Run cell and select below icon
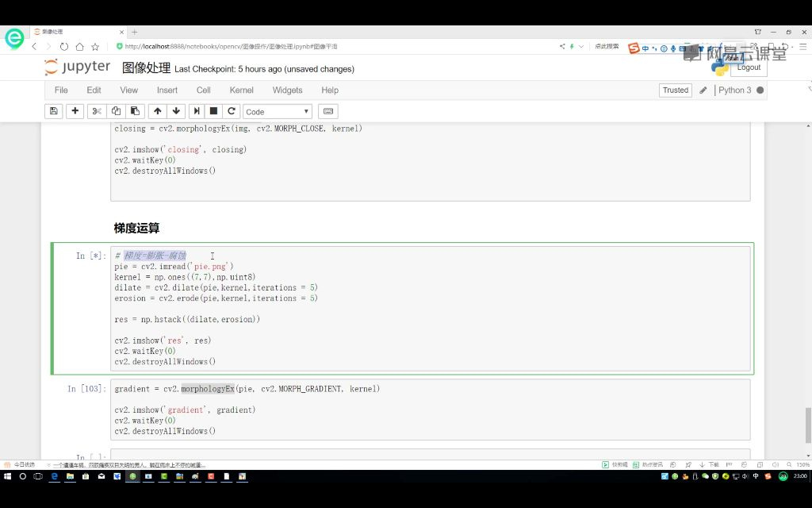 197,111
